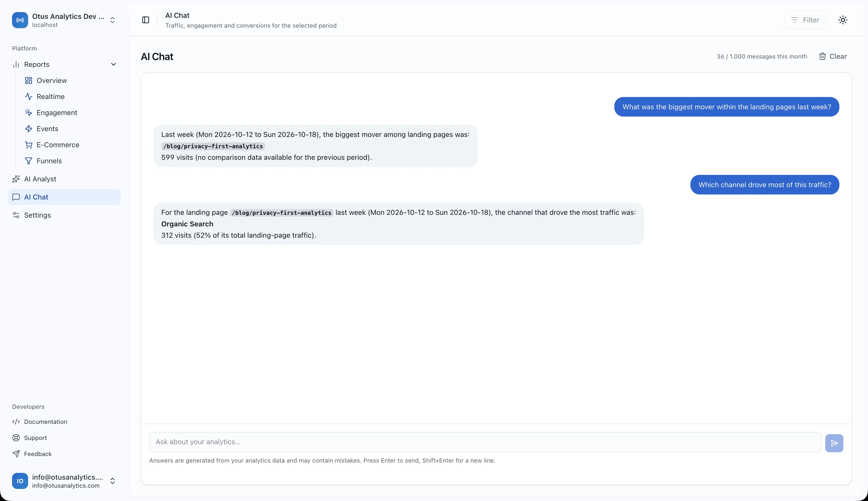868x501 pixels.
Task: Click the "Which channel drove most" message bubble
Action: click(765, 185)
